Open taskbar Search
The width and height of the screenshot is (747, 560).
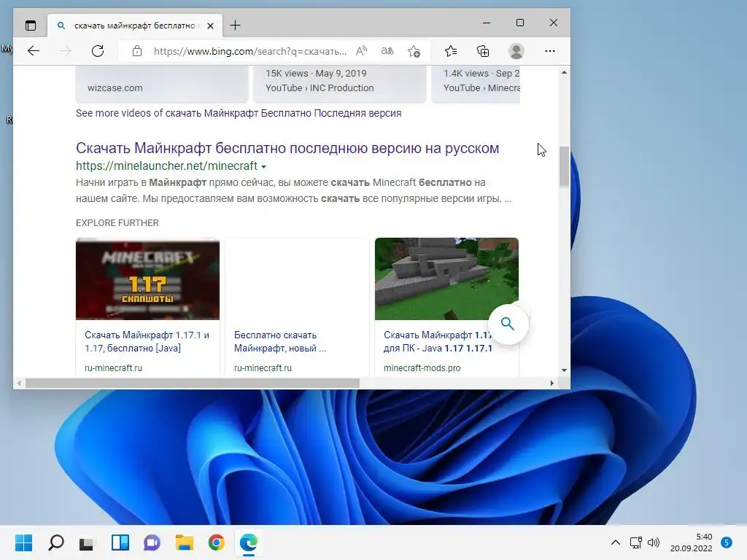tap(55, 542)
